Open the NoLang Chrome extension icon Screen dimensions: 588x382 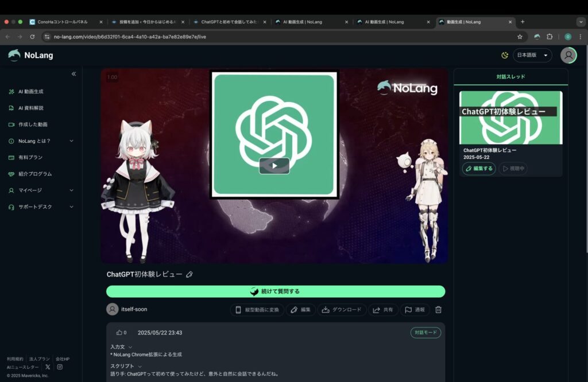pos(537,37)
